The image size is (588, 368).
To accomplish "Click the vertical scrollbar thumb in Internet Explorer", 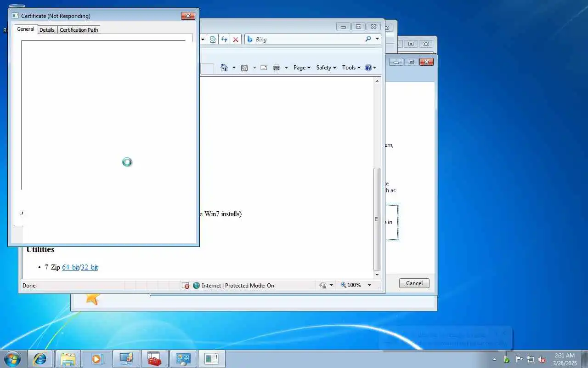I will [377, 219].
